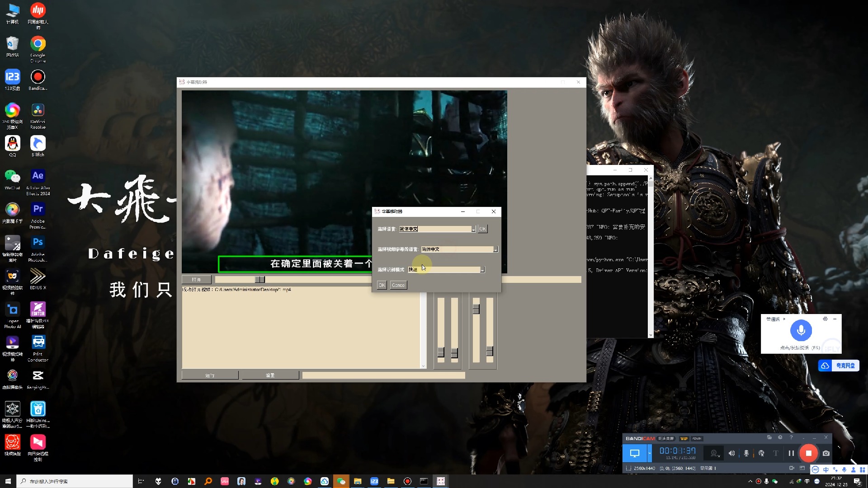Viewport: 868px width, 488px height.
Task: Expand the video subtitle language dropdown
Action: coord(495,249)
